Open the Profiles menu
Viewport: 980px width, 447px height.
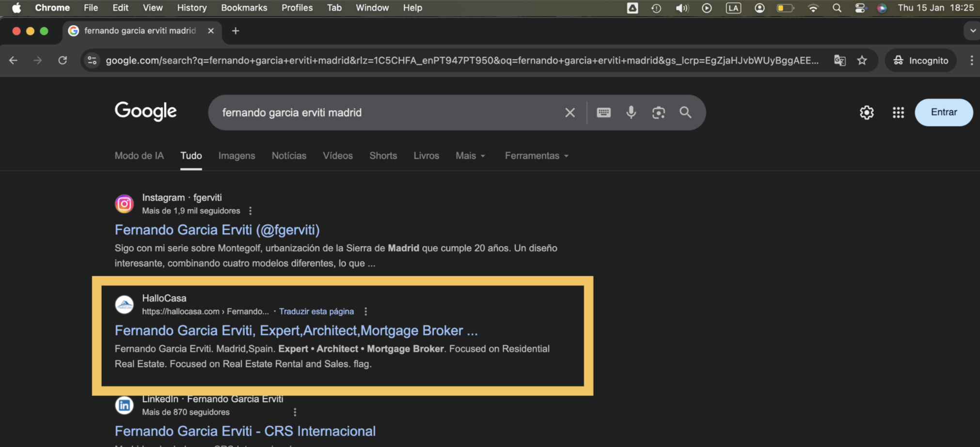coord(297,8)
